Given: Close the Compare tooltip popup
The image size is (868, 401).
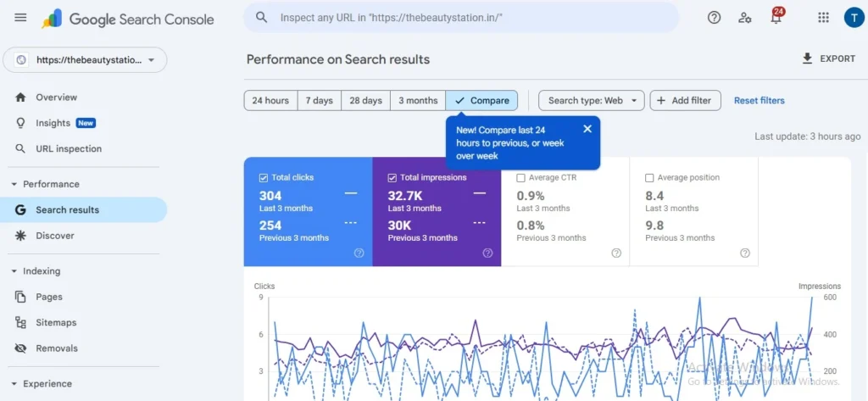Looking at the screenshot, I should pyautogui.click(x=587, y=129).
